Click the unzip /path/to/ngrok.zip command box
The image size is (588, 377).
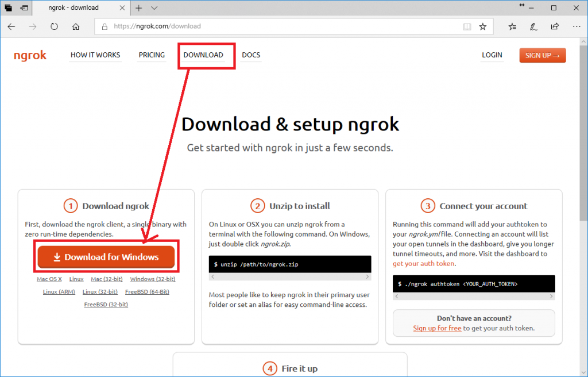(x=290, y=264)
